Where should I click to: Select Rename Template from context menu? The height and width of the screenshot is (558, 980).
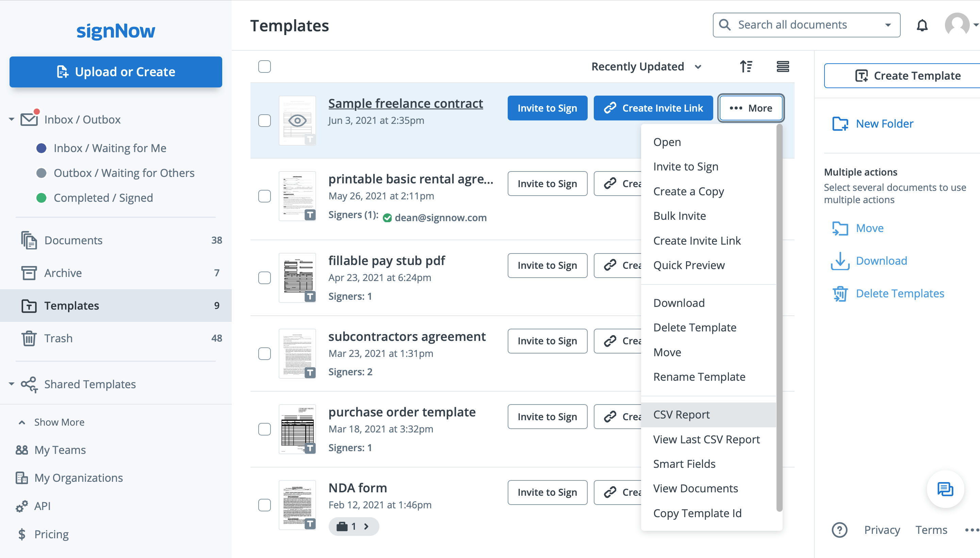[x=699, y=376]
